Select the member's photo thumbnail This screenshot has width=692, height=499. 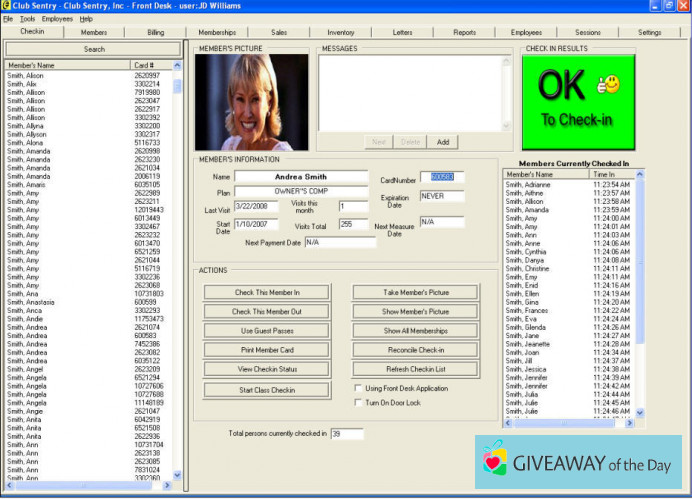point(252,101)
